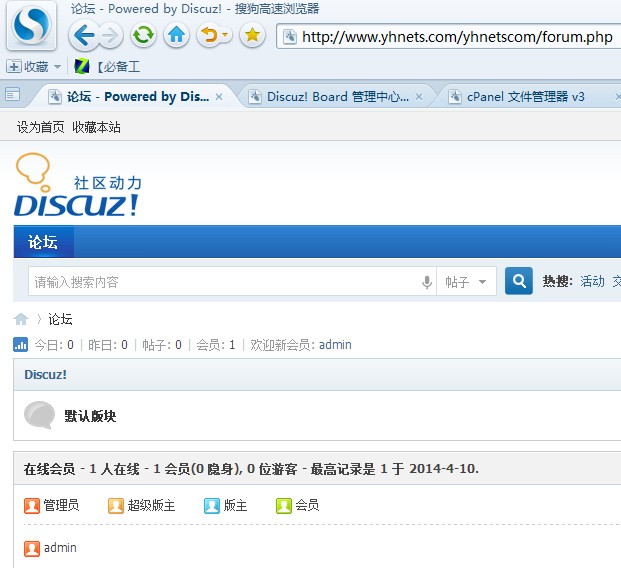Click the 在线会员 header text
This screenshot has width=621, height=568.
point(49,469)
